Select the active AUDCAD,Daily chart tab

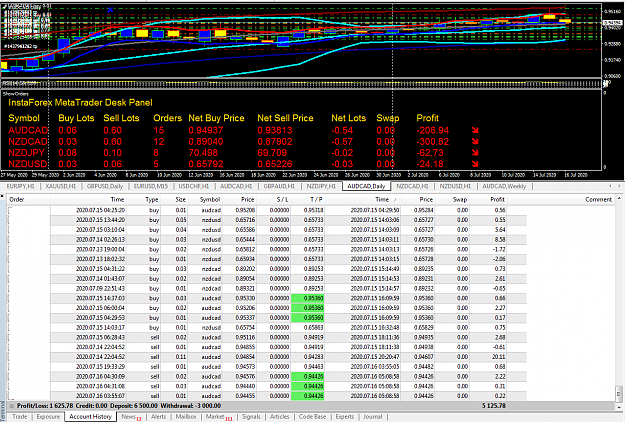[x=366, y=186]
